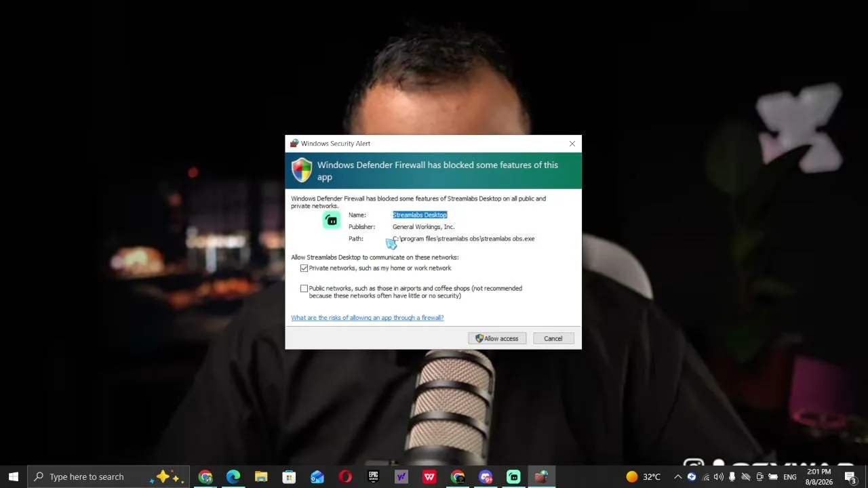Cancel the Windows Security Alert dialog
The image size is (868, 488).
pos(553,338)
